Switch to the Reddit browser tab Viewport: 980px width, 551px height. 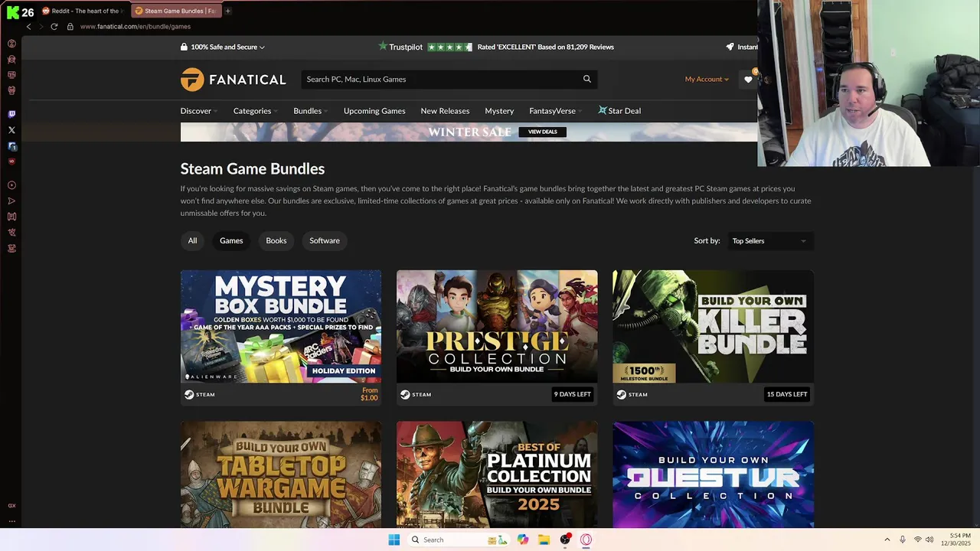click(85, 11)
